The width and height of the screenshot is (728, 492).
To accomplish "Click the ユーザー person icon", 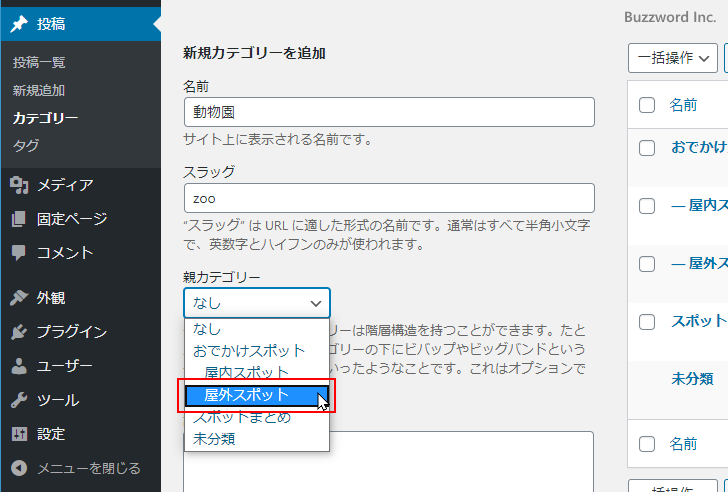I will pos(19,366).
